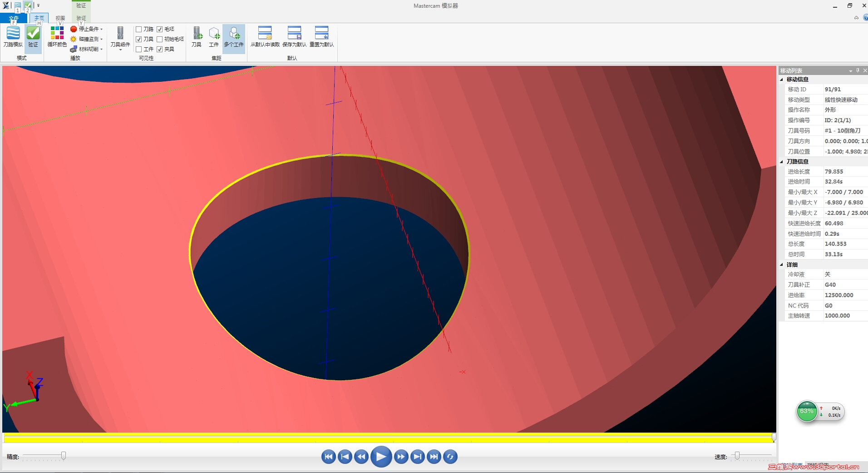Select the 刀具号码 value #1 - 10倒角刀
Image resolution: width=868 pixels, height=473 pixels.
842,131
